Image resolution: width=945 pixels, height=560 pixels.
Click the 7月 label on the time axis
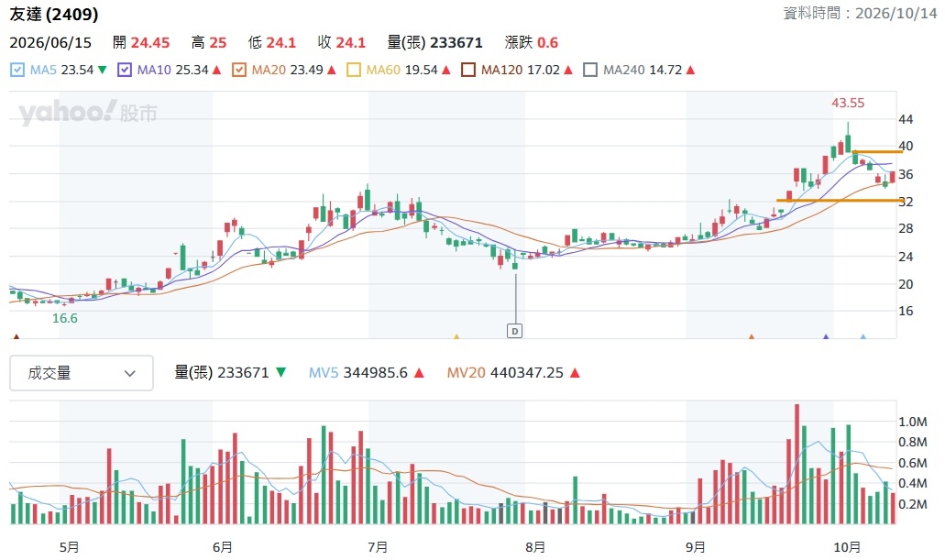(x=378, y=547)
